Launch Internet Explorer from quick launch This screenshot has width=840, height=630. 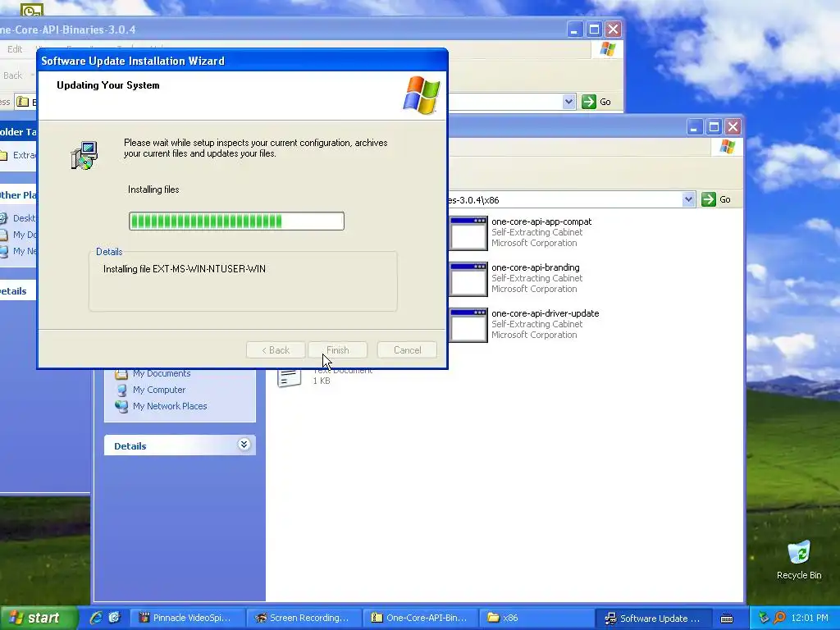[97, 618]
